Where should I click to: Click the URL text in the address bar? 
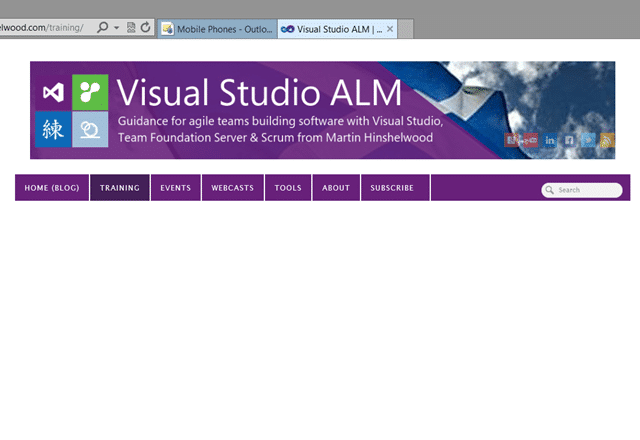pyautogui.click(x=42, y=28)
